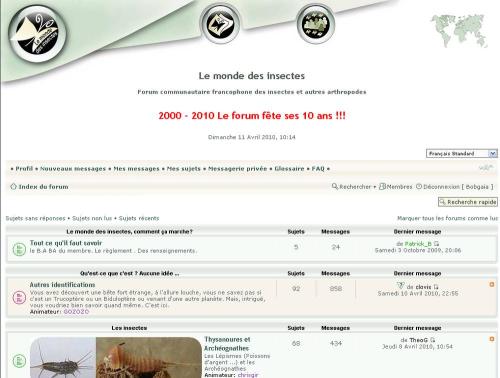View latest post icon next to Patrick_B
The width and height of the screenshot is (500, 378).
(x=437, y=244)
